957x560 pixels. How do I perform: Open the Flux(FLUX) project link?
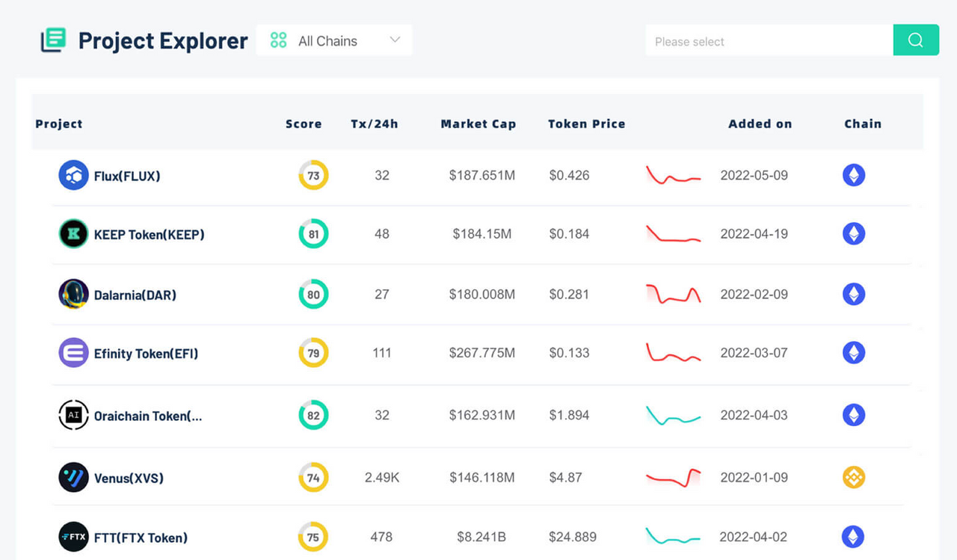[127, 176]
